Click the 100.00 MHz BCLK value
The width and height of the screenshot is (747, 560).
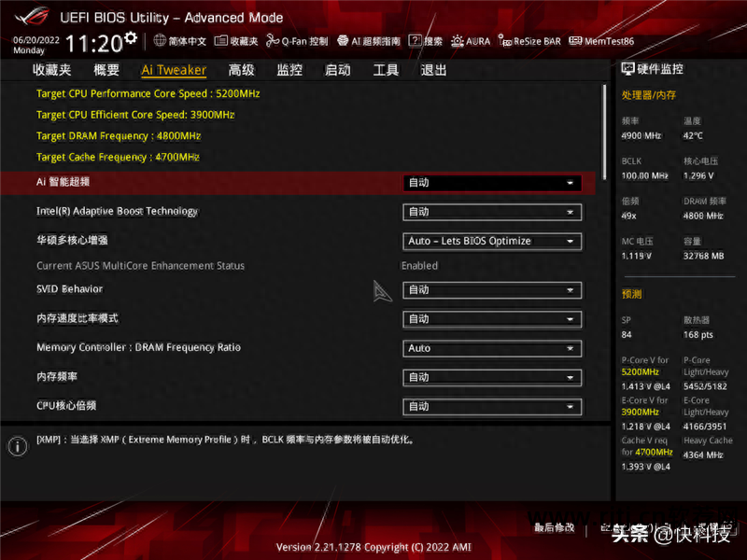click(644, 175)
